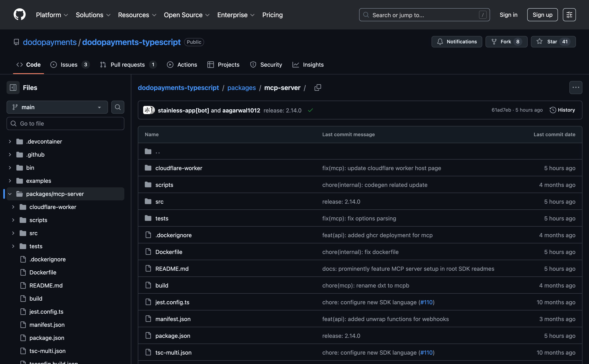This screenshot has height=364, width=589.
Task: Click the GitHub logo icon
Action: click(19, 15)
